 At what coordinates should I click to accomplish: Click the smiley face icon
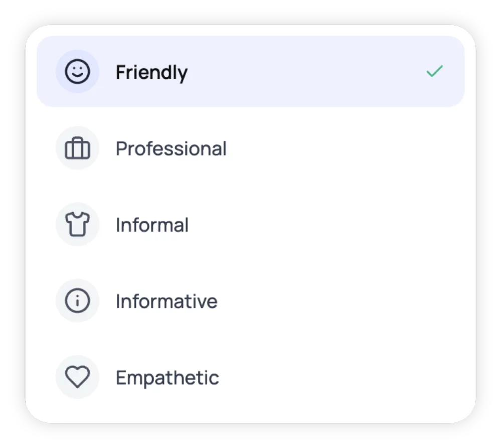(x=78, y=72)
